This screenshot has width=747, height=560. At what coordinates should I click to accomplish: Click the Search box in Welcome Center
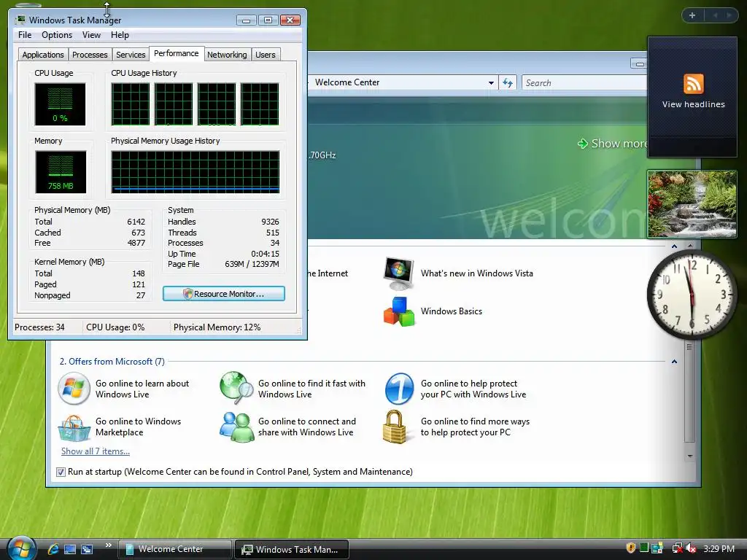(x=584, y=83)
